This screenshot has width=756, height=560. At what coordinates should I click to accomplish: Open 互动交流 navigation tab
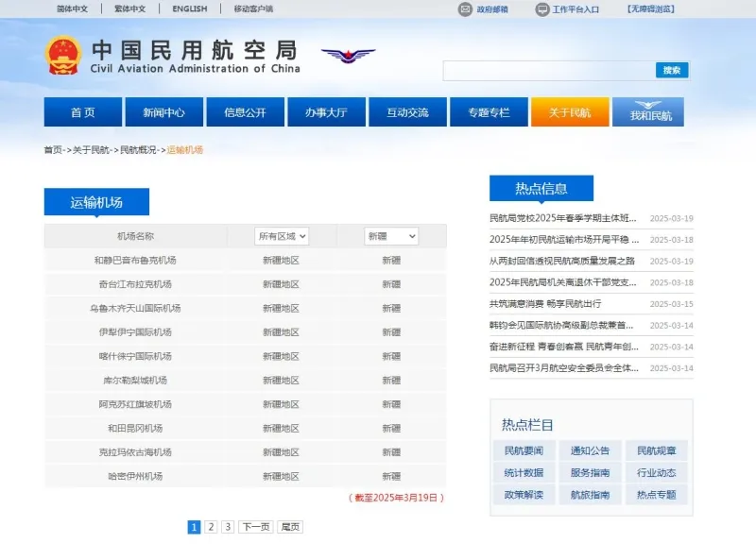(x=408, y=112)
